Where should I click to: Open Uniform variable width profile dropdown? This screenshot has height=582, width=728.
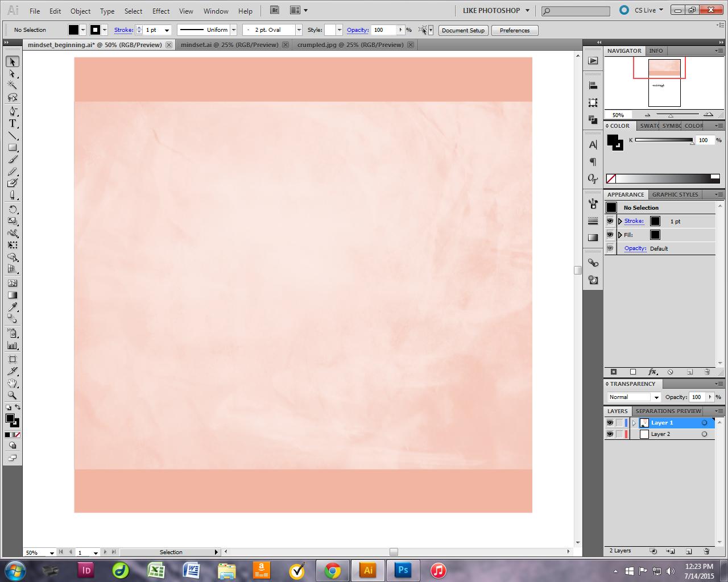coord(233,30)
